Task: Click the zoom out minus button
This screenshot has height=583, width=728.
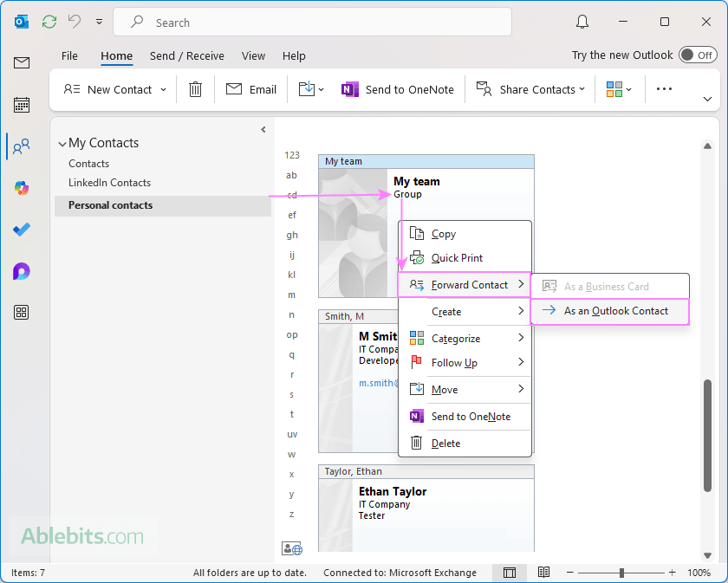Action: pyautogui.click(x=570, y=573)
